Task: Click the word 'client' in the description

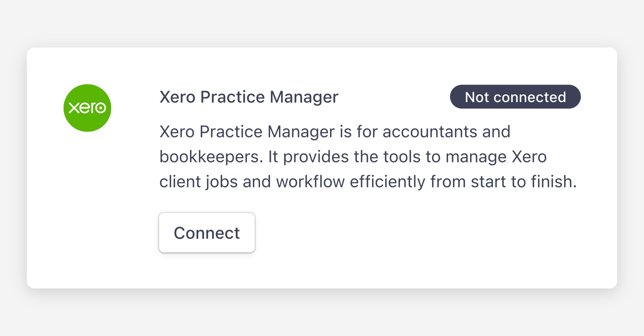Action: coord(180,182)
